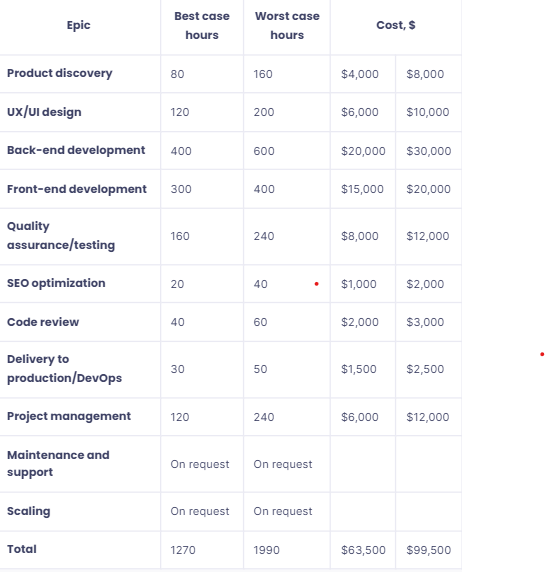
Task: Click the 1990 worst case total
Action: tap(266, 550)
